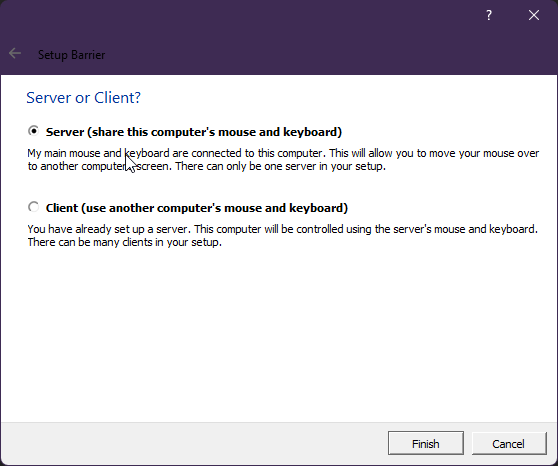Choose the bold Client use another computer's label
This screenshot has width=558, height=466.
coord(197,208)
